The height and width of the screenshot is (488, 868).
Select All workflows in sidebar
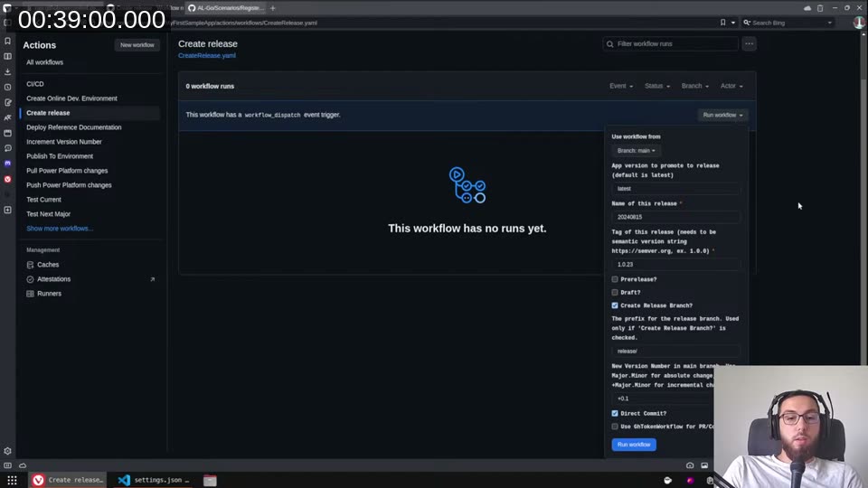pyautogui.click(x=45, y=62)
